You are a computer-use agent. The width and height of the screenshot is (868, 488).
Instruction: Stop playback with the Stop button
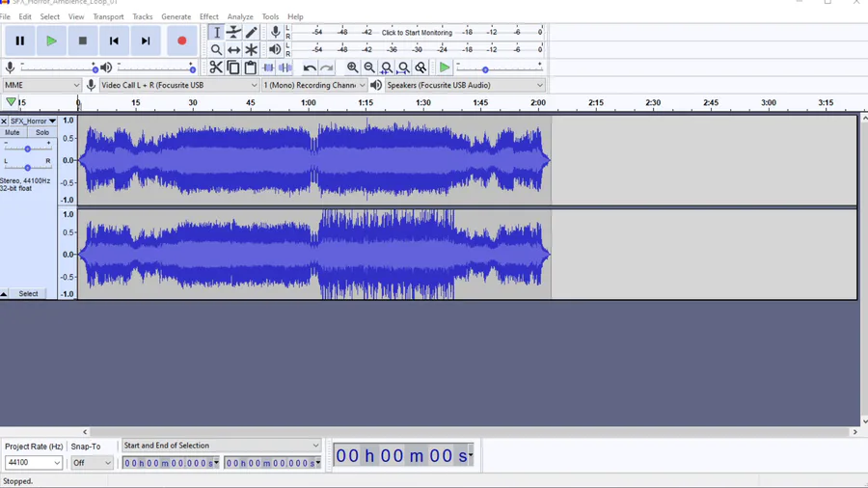pos(83,41)
